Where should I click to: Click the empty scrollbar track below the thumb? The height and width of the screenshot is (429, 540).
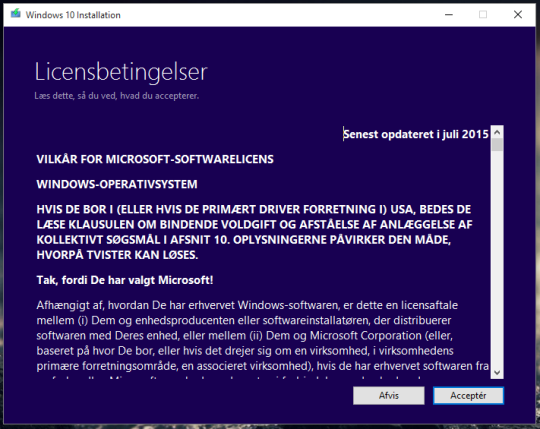(497, 258)
